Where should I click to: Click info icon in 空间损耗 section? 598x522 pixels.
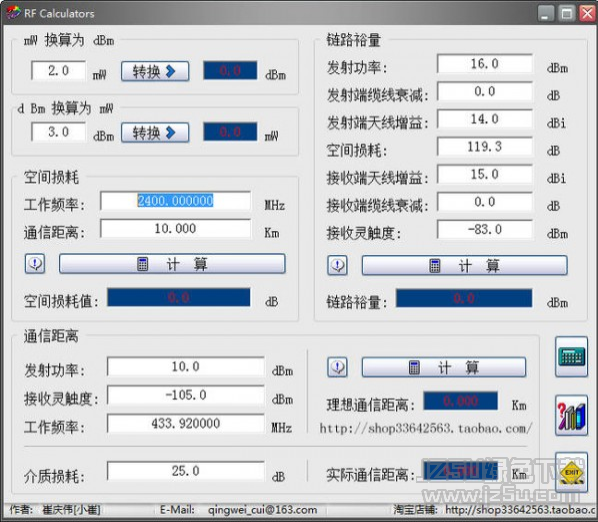35,263
